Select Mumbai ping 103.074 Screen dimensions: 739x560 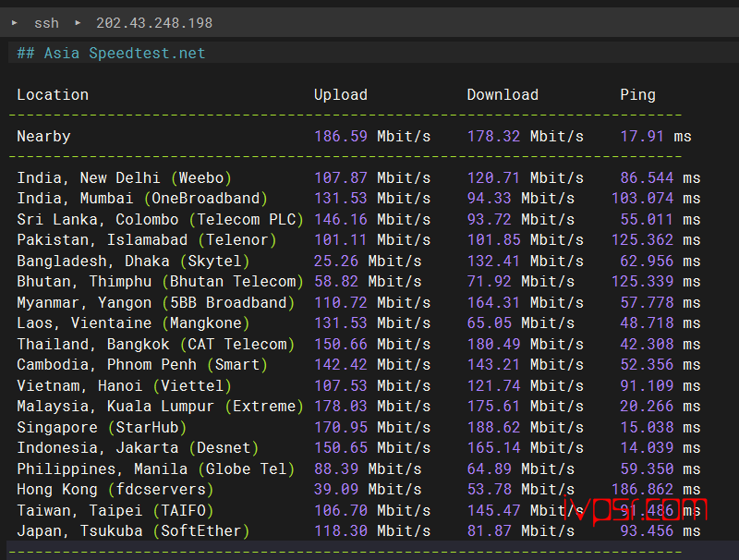point(642,198)
